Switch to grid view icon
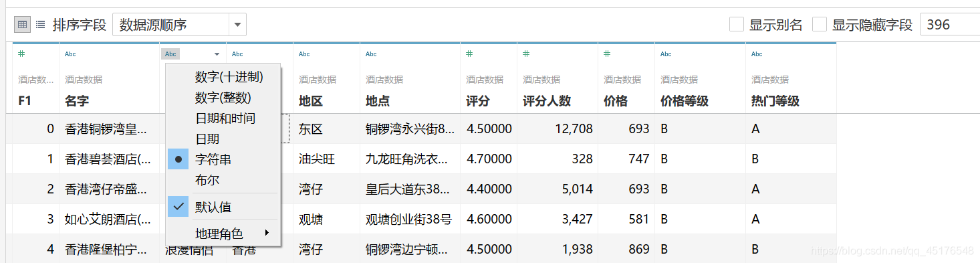The height and width of the screenshot is (263, 980). pos(22,25)
